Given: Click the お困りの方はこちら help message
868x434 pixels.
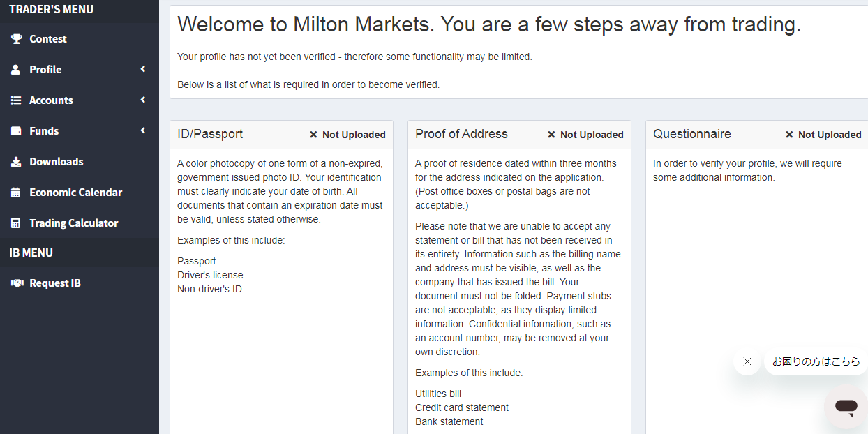Looking at the screenshot, I should [x=816, y=361].
